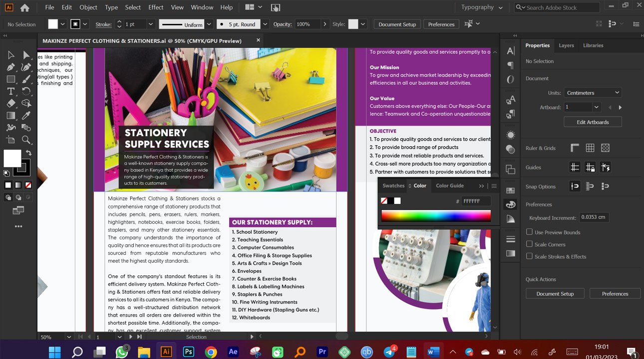Choose the Paintbrush tool
This screenshot has width=644, height=359.
[x=26, y=79]
